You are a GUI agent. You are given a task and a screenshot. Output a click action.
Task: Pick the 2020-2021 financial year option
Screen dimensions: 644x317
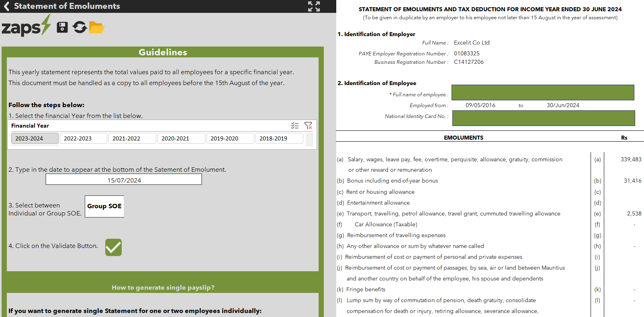click(x=181, y=138)
